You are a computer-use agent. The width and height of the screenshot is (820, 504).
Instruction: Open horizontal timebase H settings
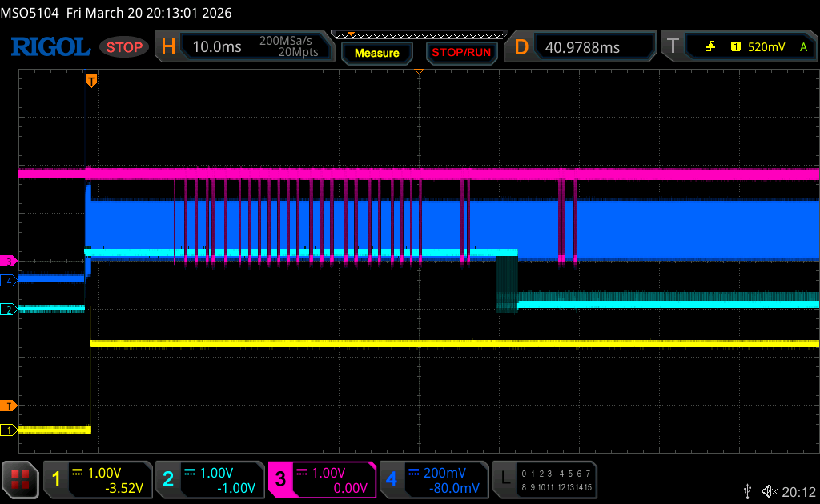pos(168,46)
